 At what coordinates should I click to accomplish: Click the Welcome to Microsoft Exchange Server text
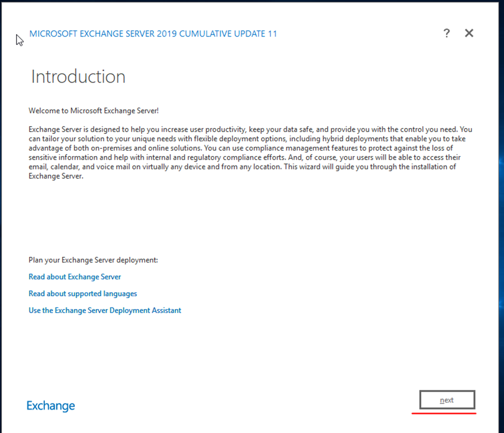click(97, 111)
